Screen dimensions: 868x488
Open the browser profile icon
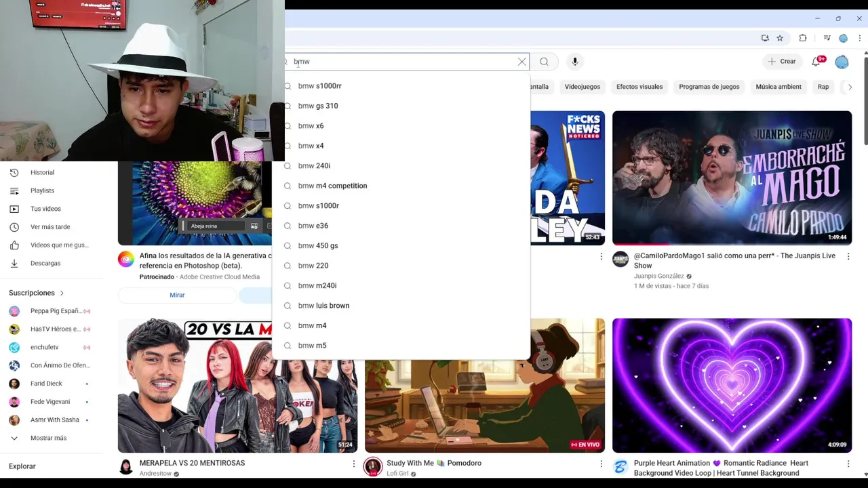844,38
